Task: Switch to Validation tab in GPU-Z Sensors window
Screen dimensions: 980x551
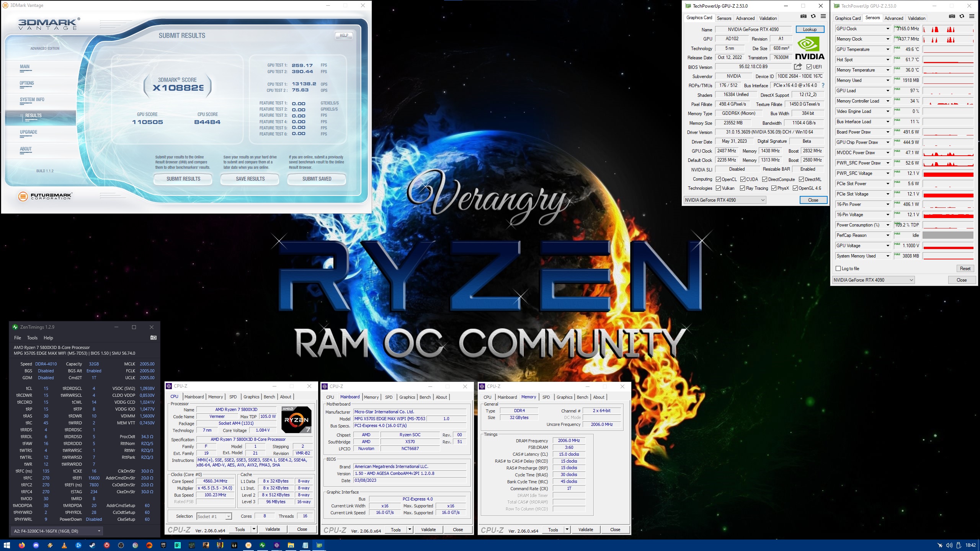Action: tap(916, 18)
